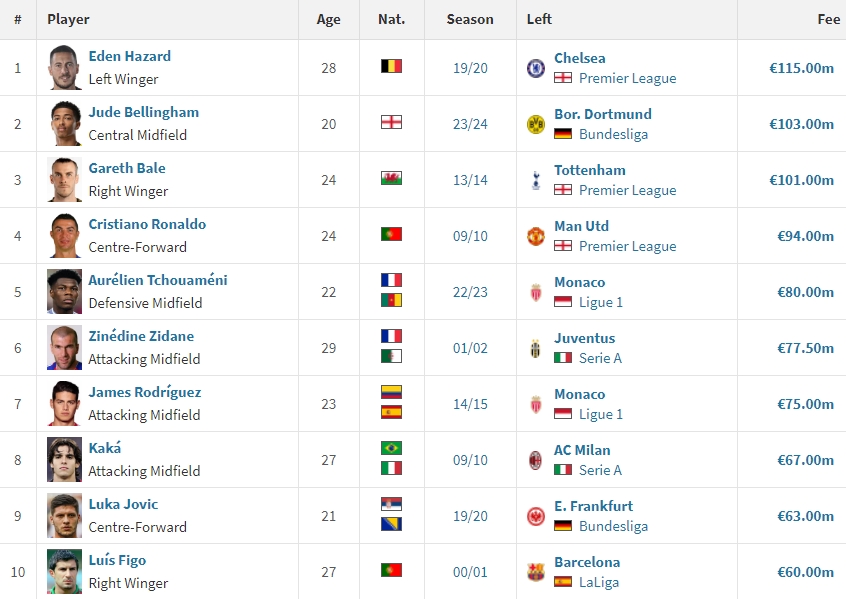Open the Aurélien Tchouaméni player link

pyautogui.click(x=158, y=280)
